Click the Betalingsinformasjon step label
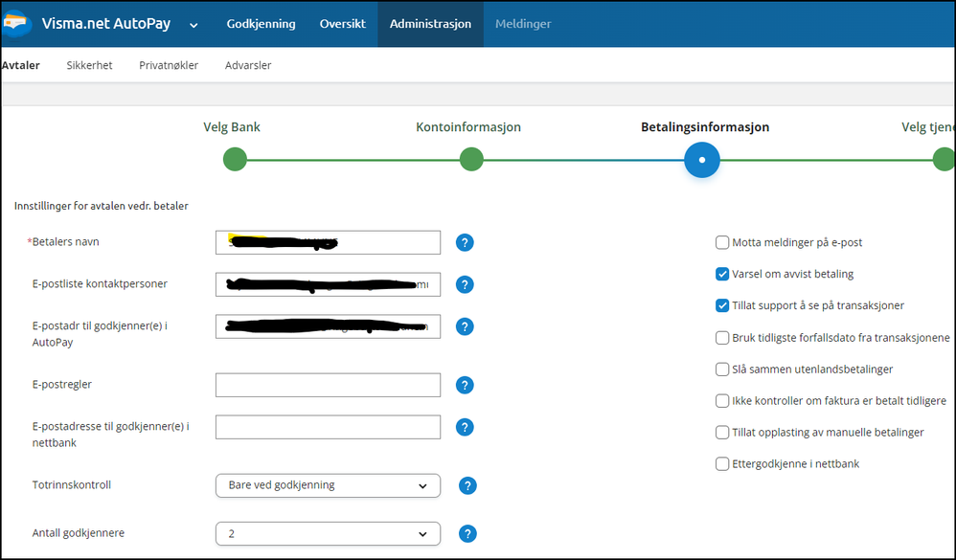Viewport: 956px width, 560px height. (x=705, y=127)
